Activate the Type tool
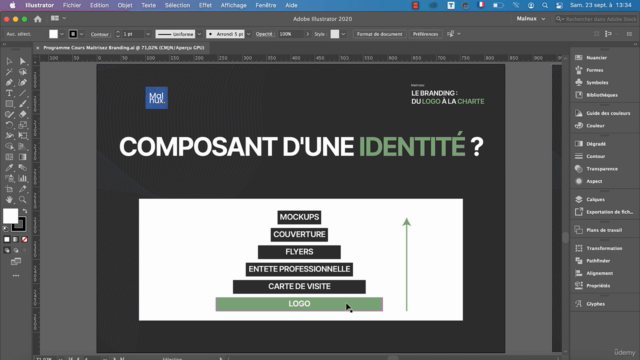Screen dimensions: 640x360 coord(9,93)
